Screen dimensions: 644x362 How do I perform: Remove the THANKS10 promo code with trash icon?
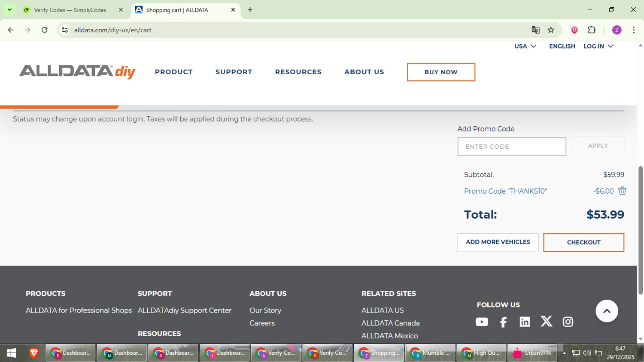point(622,191)
